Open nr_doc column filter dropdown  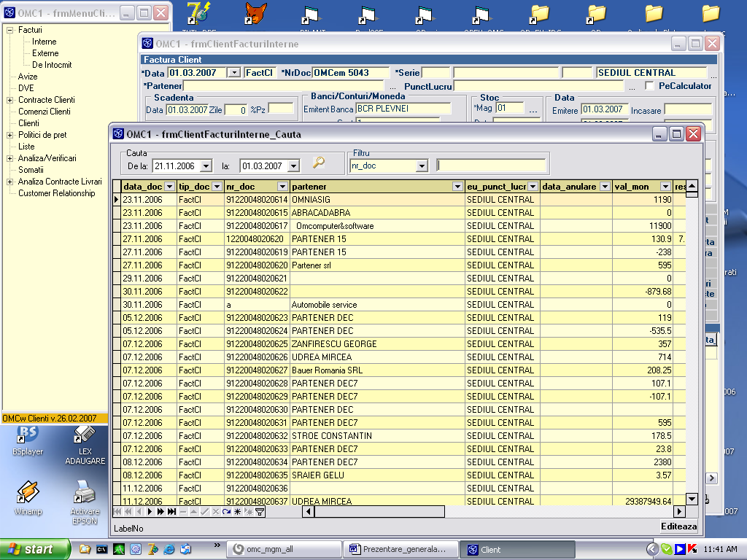tap(282, 187)
